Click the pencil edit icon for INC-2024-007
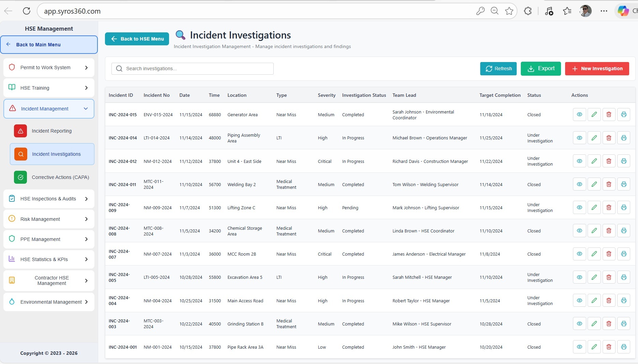Image resolution: width=638 pixels, height=364 pixels. 594,254
